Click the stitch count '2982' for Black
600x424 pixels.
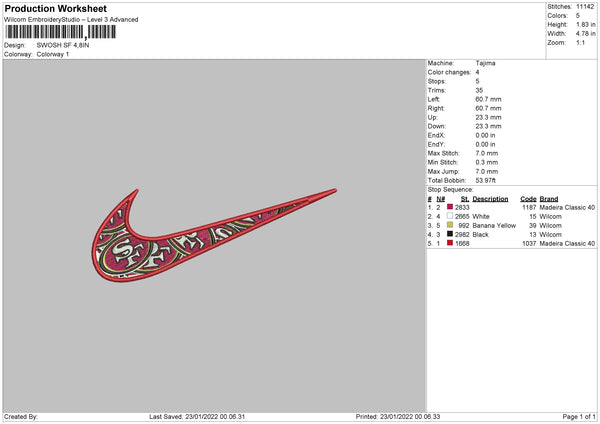[462, 235]
